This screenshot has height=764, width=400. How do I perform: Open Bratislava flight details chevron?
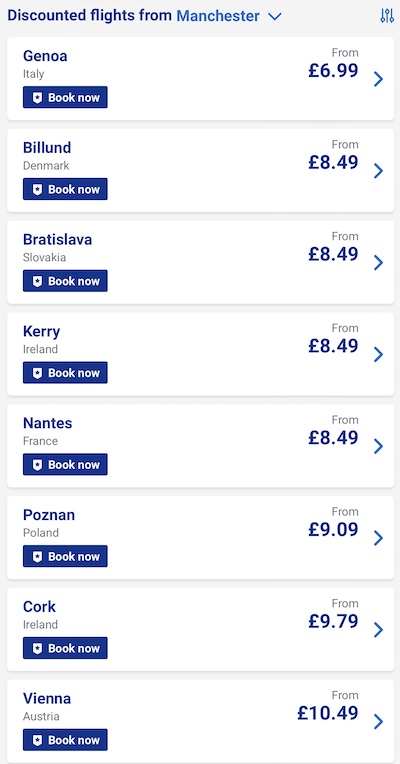[x=379, y=263]
